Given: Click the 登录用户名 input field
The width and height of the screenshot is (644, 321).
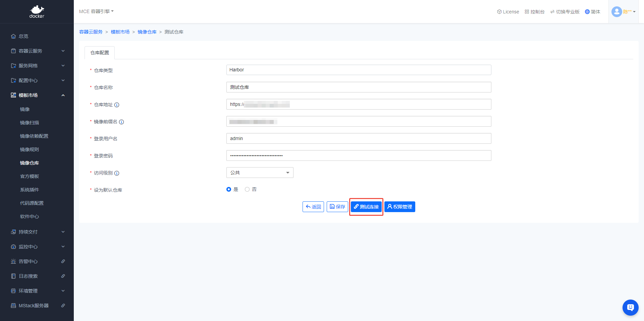Looking at the screenshot, I should (x=359, y=138).
